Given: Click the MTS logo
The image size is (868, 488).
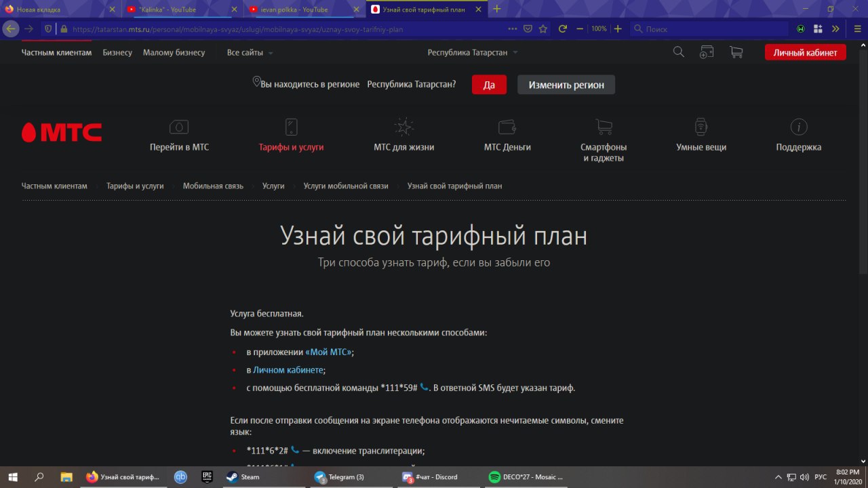Looking at the screenshot, I should [61, 132].
